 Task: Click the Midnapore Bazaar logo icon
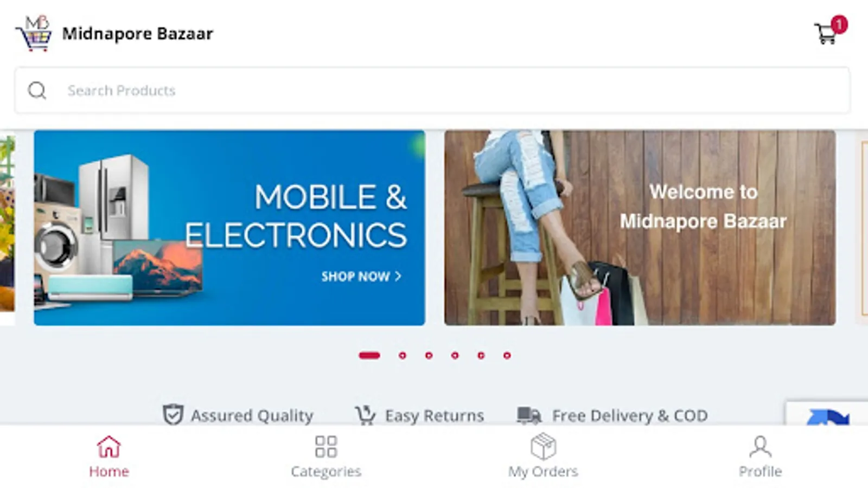tap(34, 33)
